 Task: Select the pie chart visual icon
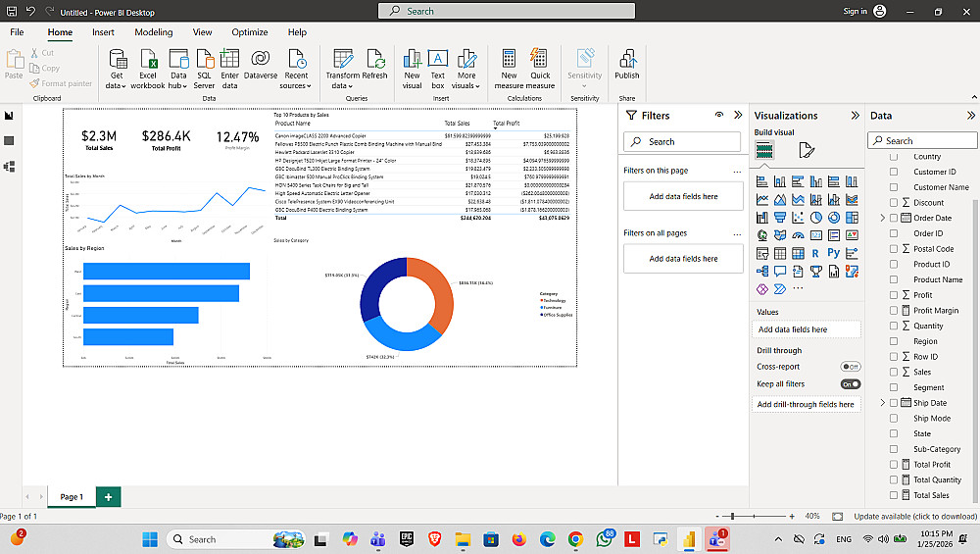pyautogui.click(x=816, y=218)
